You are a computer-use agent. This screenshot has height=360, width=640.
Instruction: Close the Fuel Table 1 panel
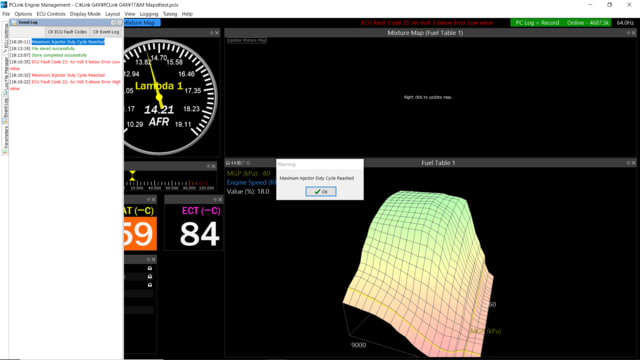(633, 163)
